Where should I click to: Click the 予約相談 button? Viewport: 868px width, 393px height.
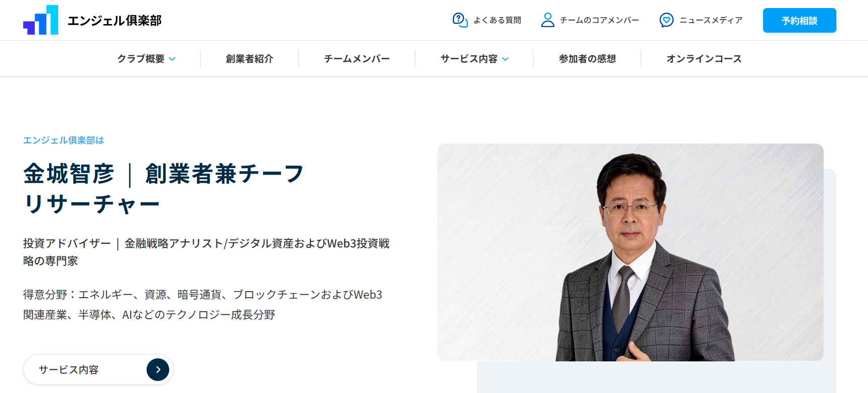(x=800, y=21)
